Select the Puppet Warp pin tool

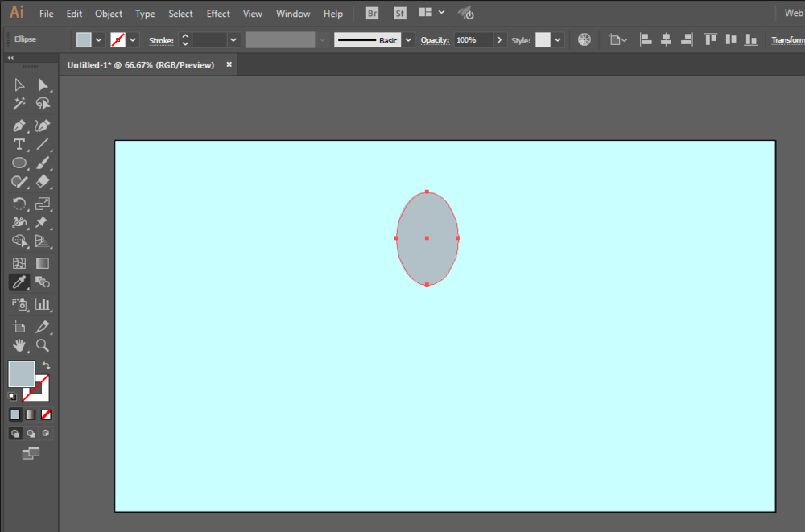[43, 222]
